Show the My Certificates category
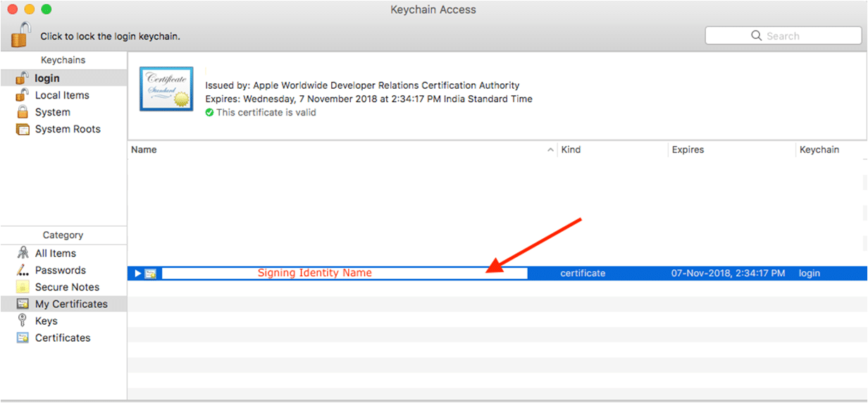 [x=63, y=304]
